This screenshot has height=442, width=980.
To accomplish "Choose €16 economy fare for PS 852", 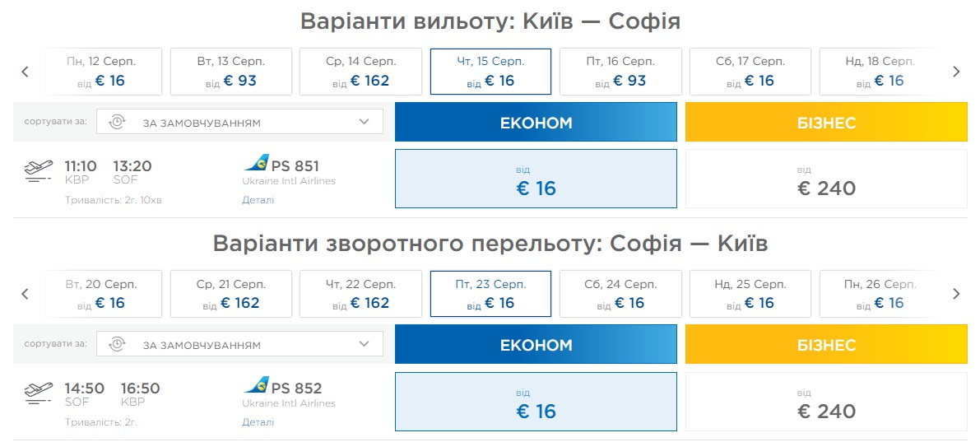I will click(x=536, y=401).
